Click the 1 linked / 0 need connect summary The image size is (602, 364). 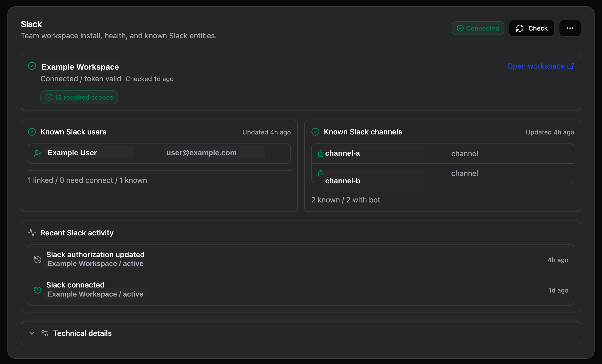(x=87, y=180)
